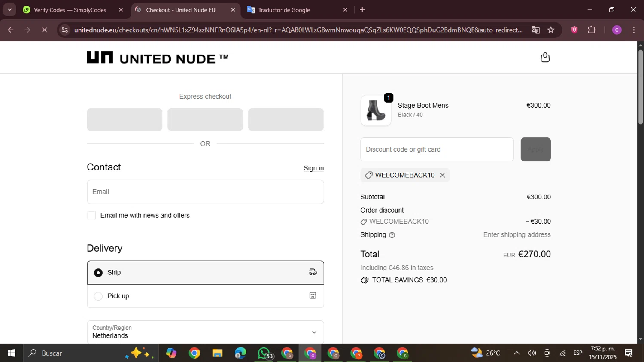Open the shield extension icon

[574, 30]
